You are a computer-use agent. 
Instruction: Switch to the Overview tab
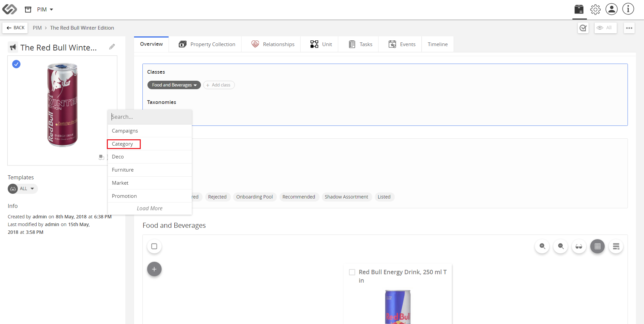coord(151,44)
